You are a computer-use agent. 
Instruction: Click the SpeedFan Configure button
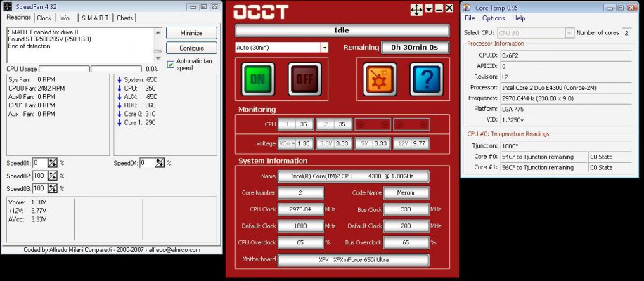[191, 48]
